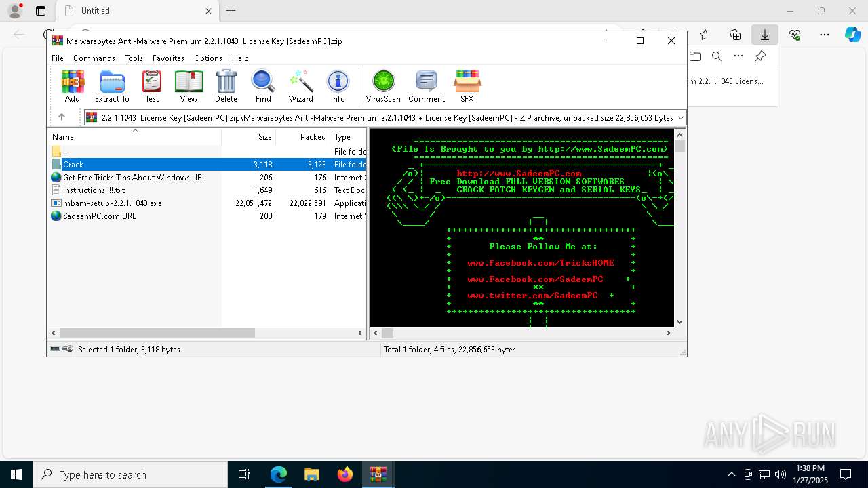Open the Tools menu

tap(134, 58)
